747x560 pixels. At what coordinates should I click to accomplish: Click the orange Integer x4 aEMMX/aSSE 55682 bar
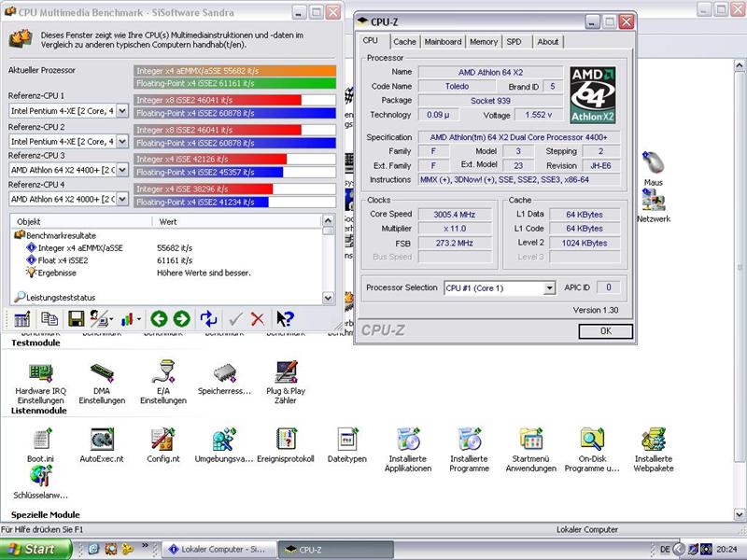click(235, 71)
